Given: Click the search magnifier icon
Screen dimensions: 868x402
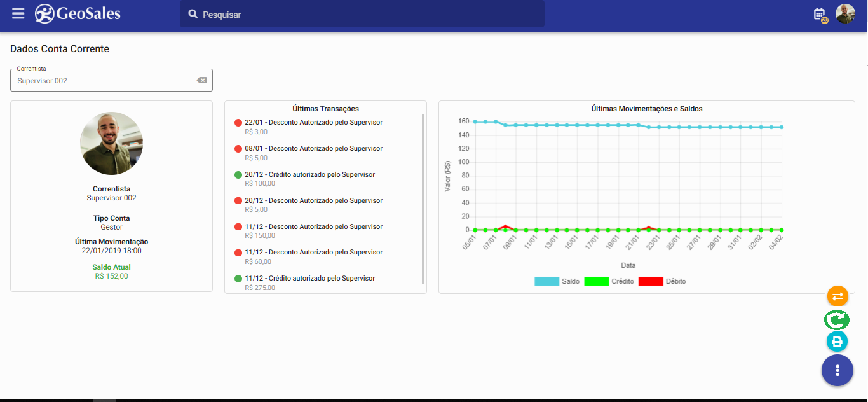Looking at the screenshot, I should coord(193,14).
